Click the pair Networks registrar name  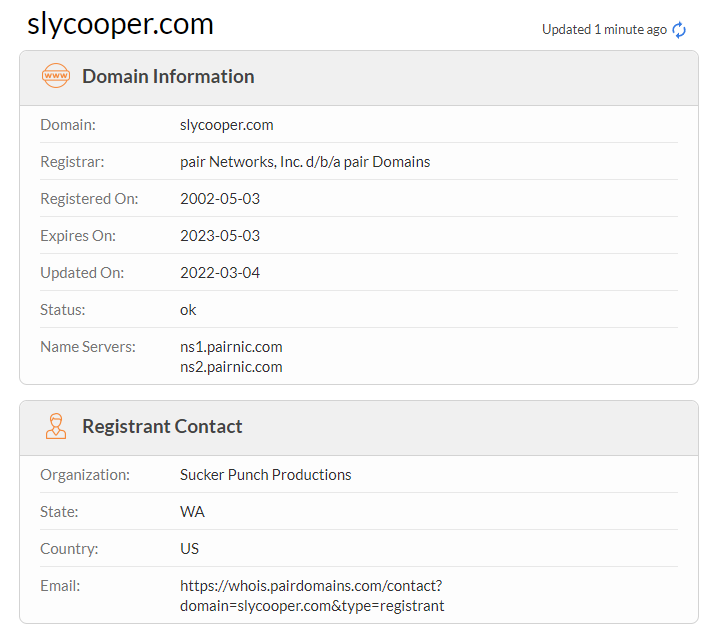(x=305, y=162)
